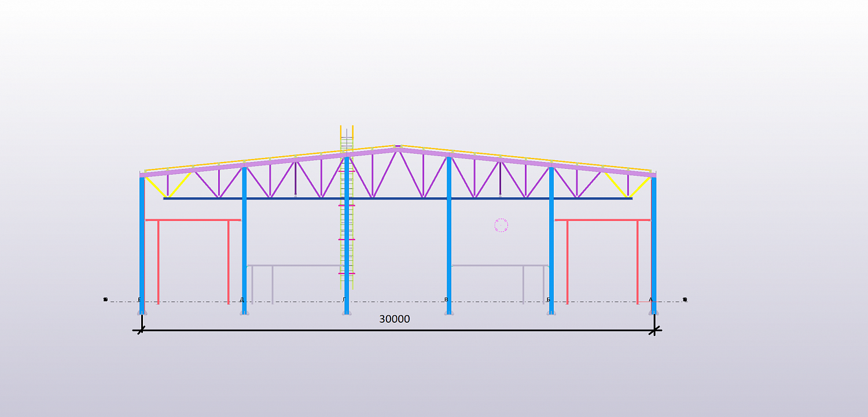Select the horizontal dimension line
Screen dimensions: 868x417
coord(398,330)
